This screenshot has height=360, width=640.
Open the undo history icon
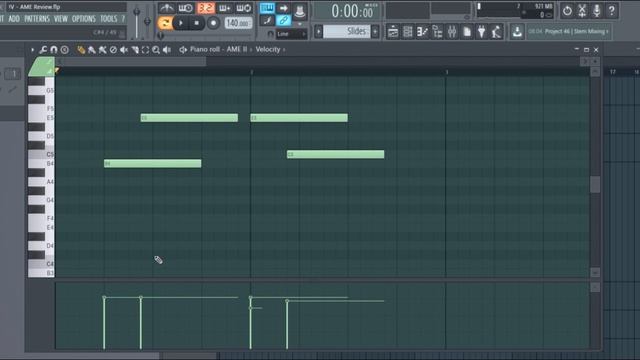(x=567, y=11)
